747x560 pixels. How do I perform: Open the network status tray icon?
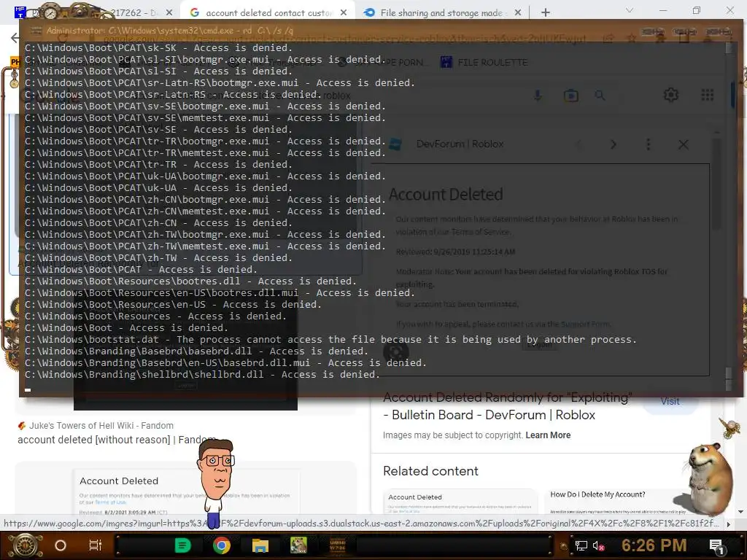coord(581,545)
